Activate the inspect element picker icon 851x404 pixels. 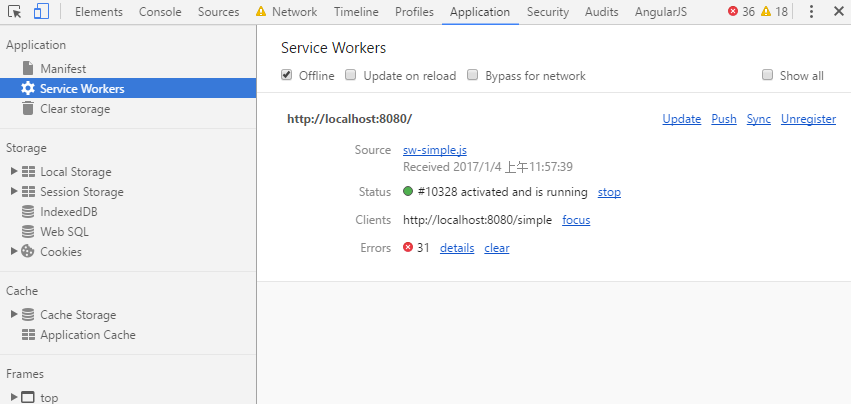point(15,11)
